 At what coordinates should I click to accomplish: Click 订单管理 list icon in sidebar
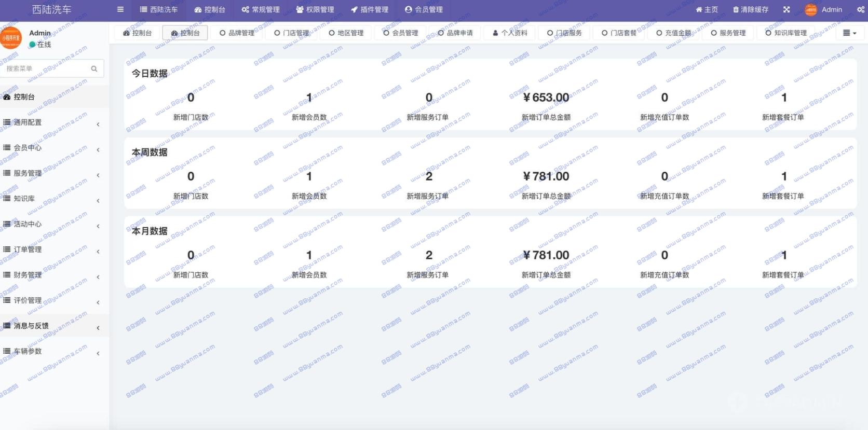7,249
